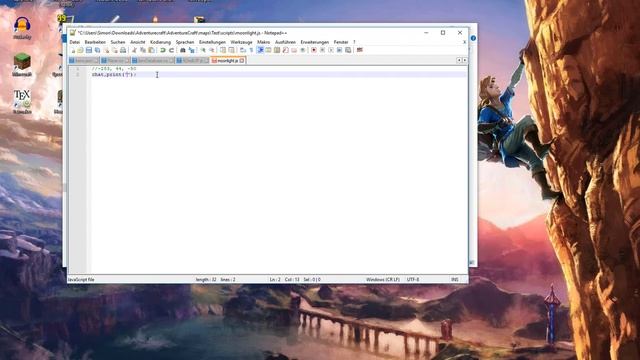Click the X at the menu bar's right end
This screenshot has width=640, height=360.
pyautogui.click(x=464, y=42)
